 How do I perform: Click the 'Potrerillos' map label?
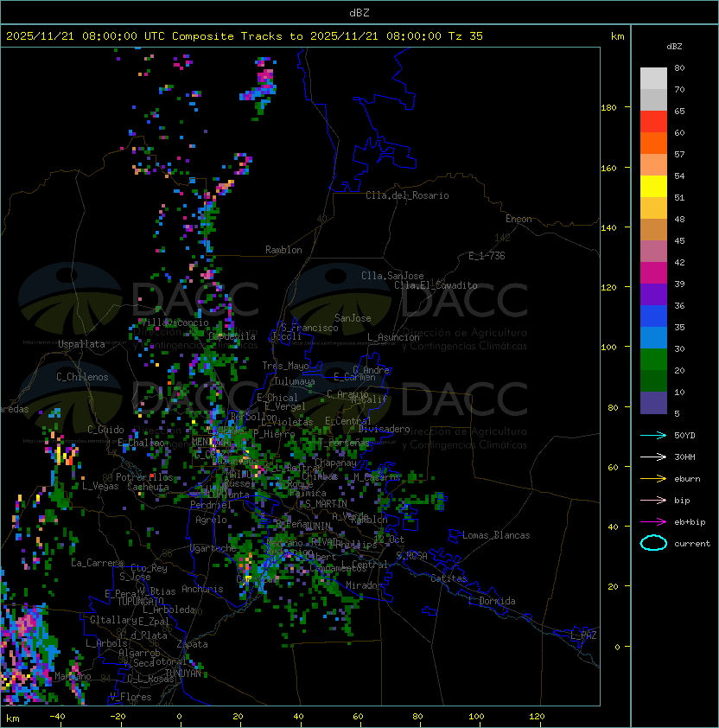(x=144, y=477)
